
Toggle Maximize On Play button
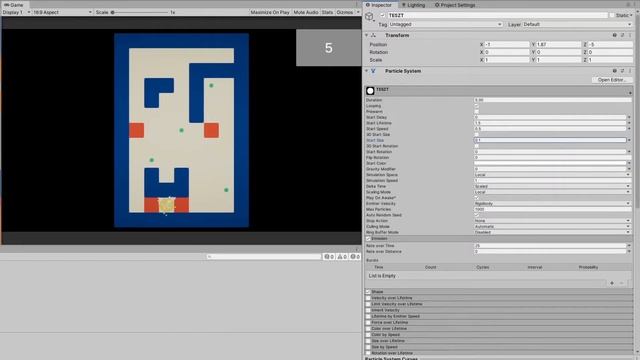click(x=270, y=12)
